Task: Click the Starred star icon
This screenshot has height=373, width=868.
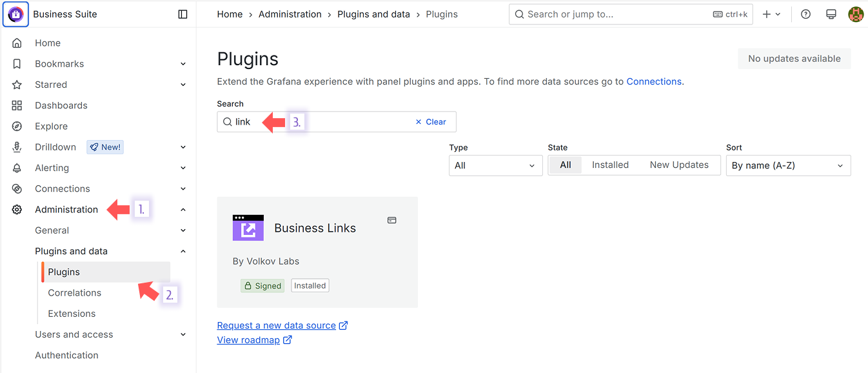Action: coord(17,85)
